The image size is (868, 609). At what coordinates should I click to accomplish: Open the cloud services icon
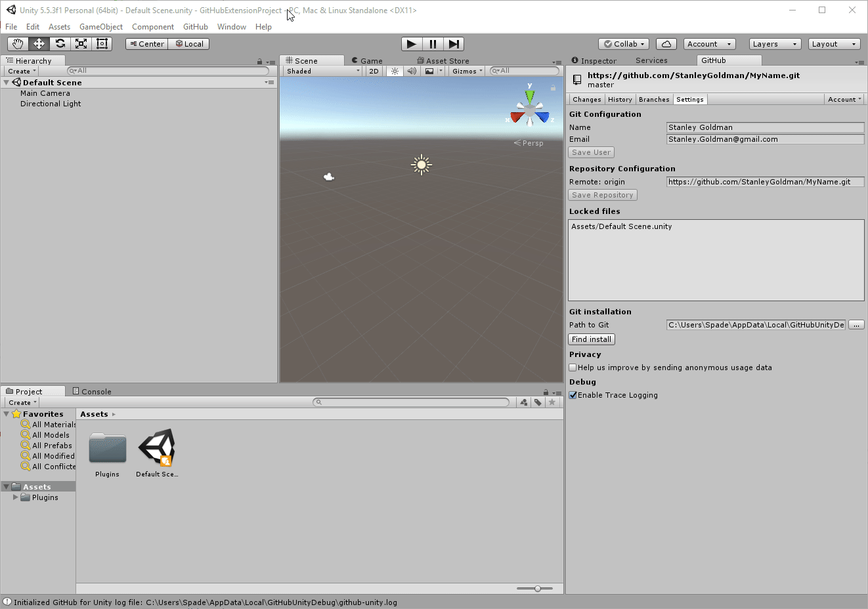[666, 44]
